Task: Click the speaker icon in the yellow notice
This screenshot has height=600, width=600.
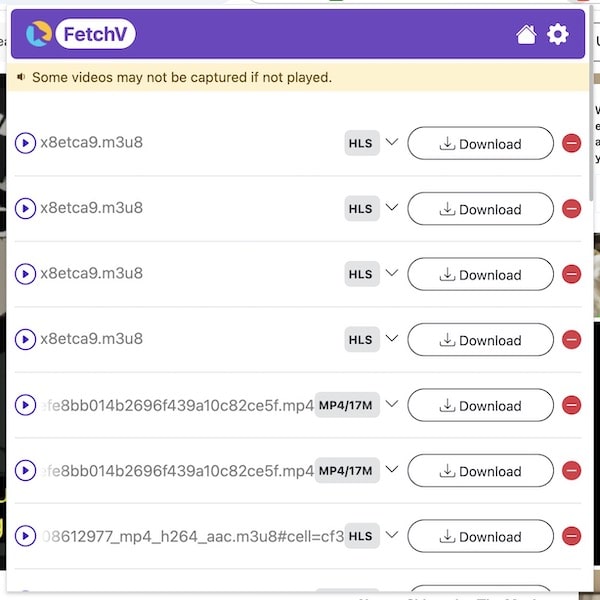Action: pos(21,76)
